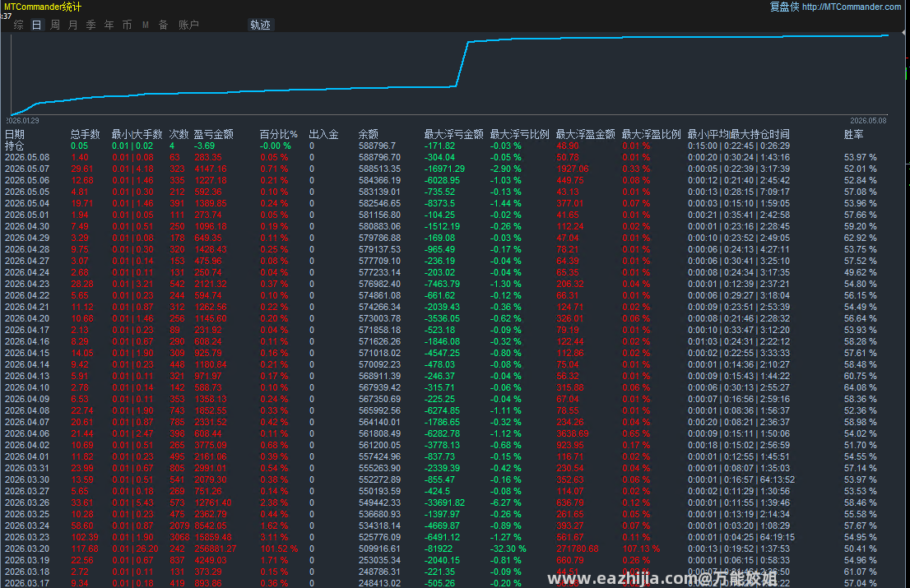Click the floating loss value -16971.29
The width and height of the screenshot is (910, 588).
point(444,169)
